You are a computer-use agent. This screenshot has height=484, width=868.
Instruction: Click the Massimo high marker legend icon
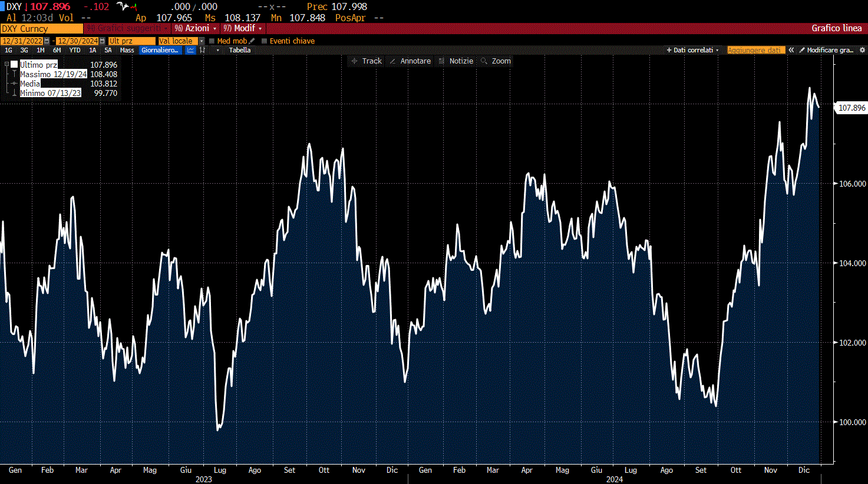click(14, 74)
